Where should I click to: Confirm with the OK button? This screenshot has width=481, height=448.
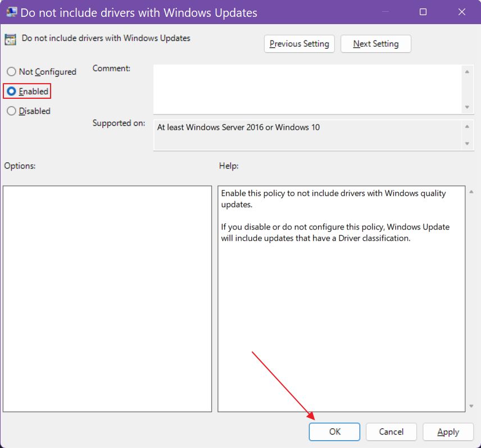click(334, 432)
